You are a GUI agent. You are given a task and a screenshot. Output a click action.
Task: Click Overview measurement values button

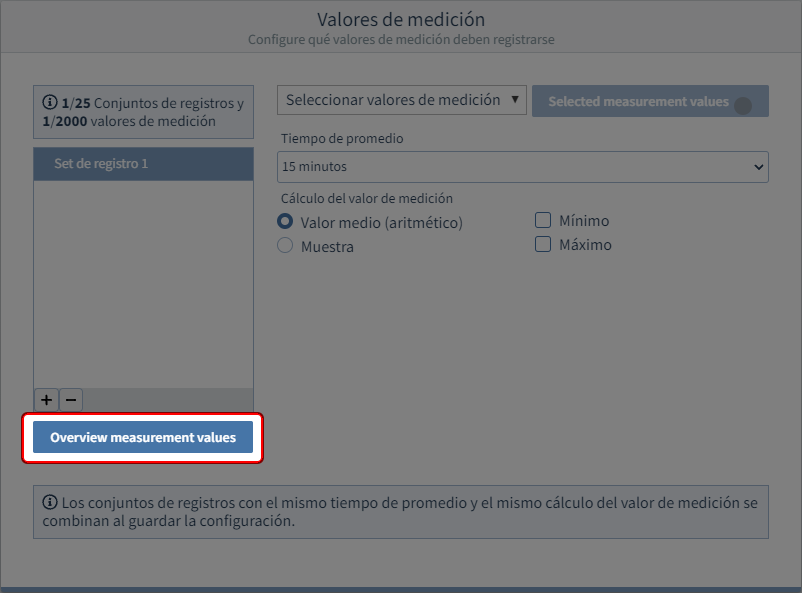[x=143, y=437]
